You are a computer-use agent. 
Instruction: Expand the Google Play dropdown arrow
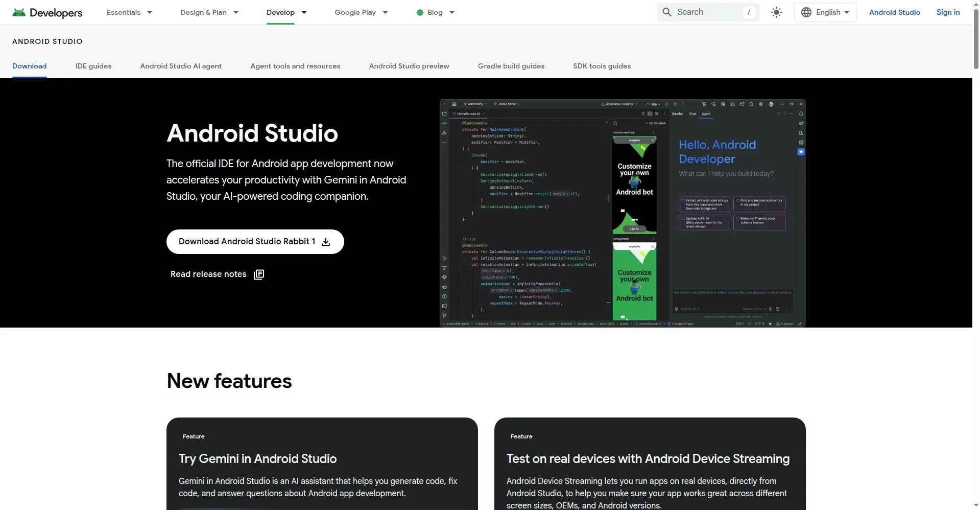click(x=385, y=12)
